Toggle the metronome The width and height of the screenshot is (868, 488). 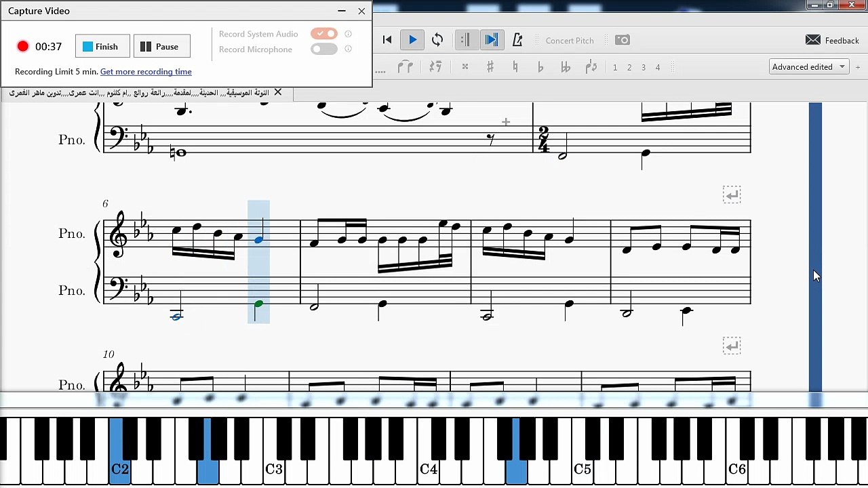(517, 40)
